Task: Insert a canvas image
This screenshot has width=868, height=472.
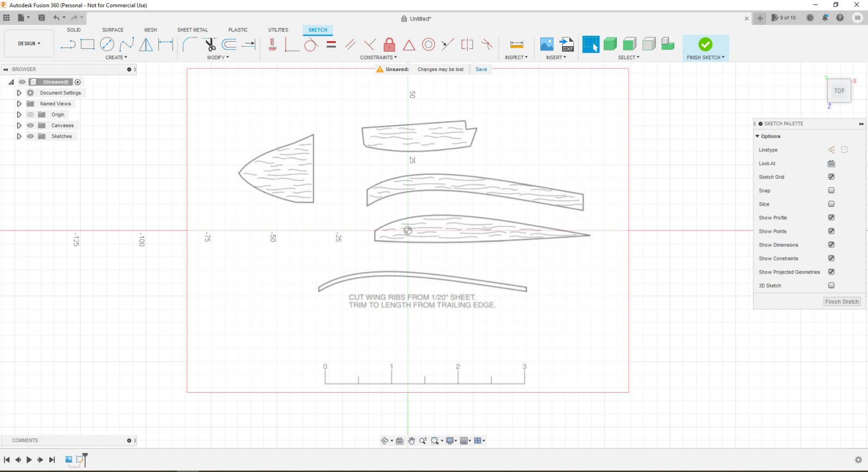Action: click(x=547, y=44)
